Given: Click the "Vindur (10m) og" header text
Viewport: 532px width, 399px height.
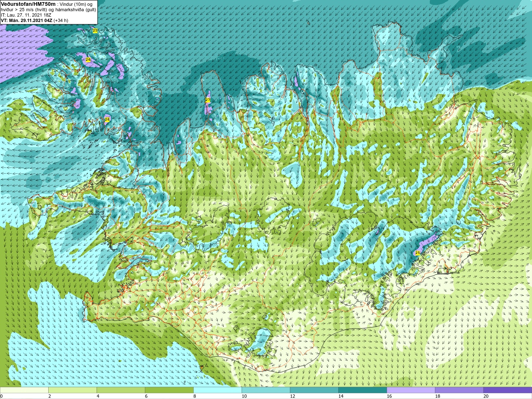Looking at the screenshot, I should pos(76,4).
